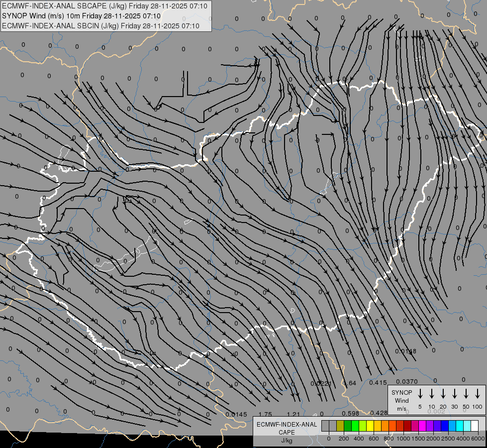Click the 1.75 CAPE value on map
This screenshot has width=487, height=448.
click(x=265, y=414)
